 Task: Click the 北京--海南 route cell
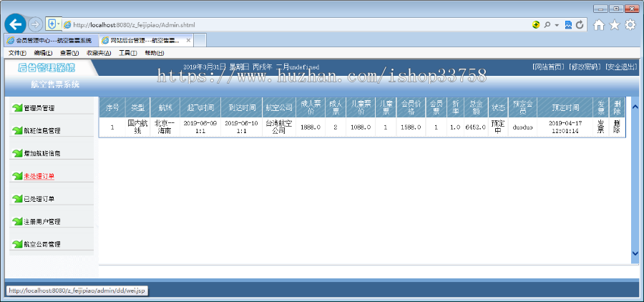click(x=165, y=127)
